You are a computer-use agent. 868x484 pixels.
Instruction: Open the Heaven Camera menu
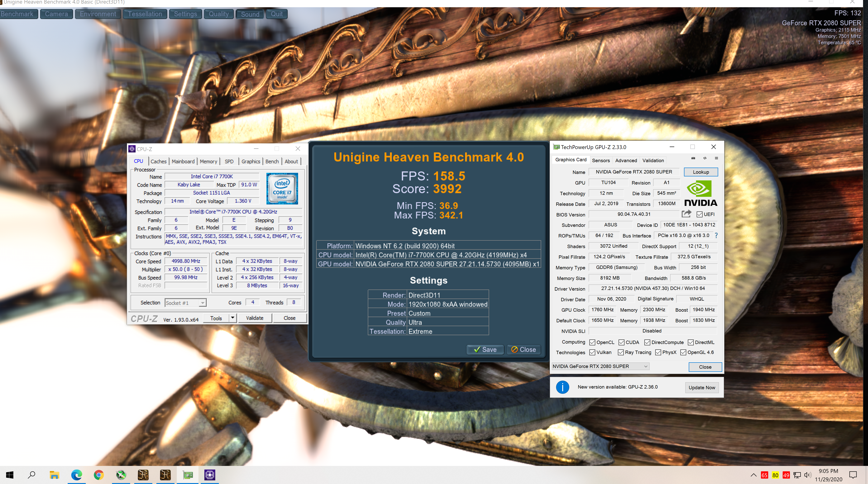[56, 14]
